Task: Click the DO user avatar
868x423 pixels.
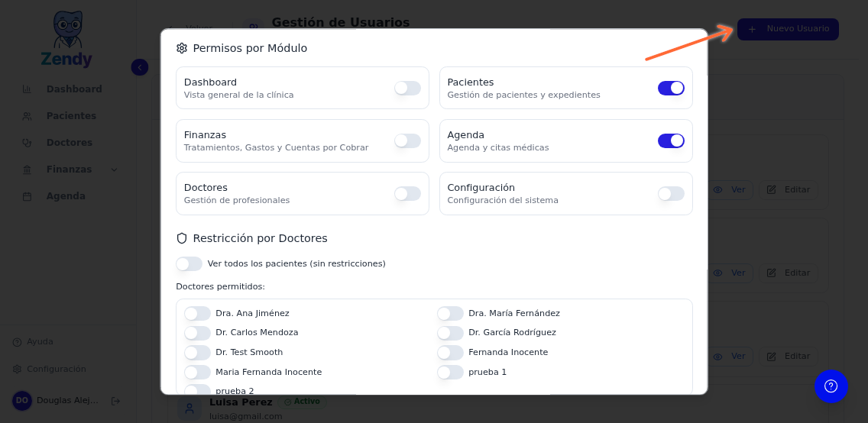Action: coord(22,401)
